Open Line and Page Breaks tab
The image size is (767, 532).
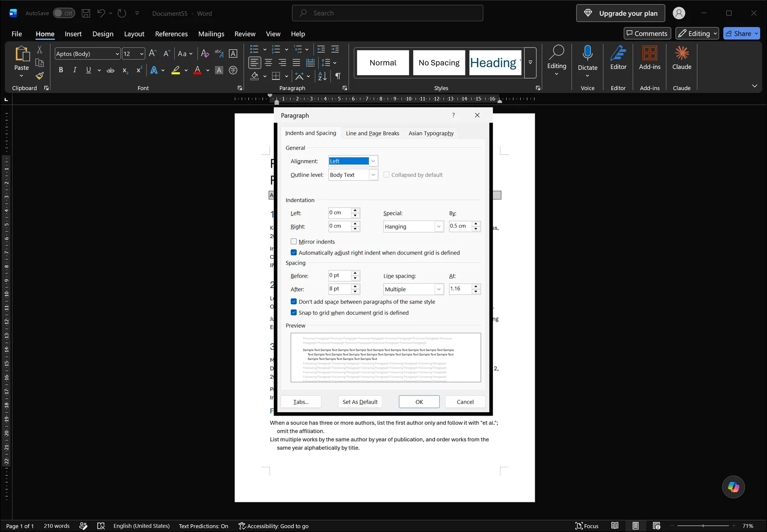coord(372,133)
